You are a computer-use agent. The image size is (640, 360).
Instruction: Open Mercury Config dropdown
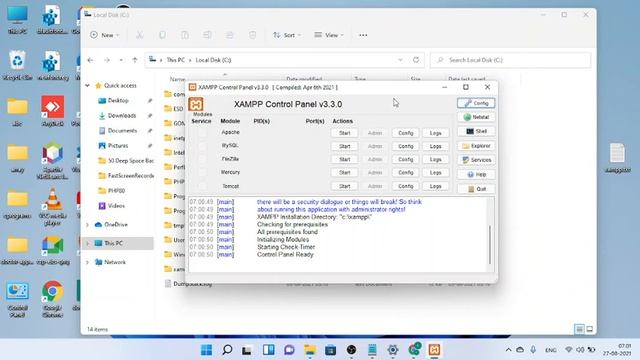[x=405, y=173]
